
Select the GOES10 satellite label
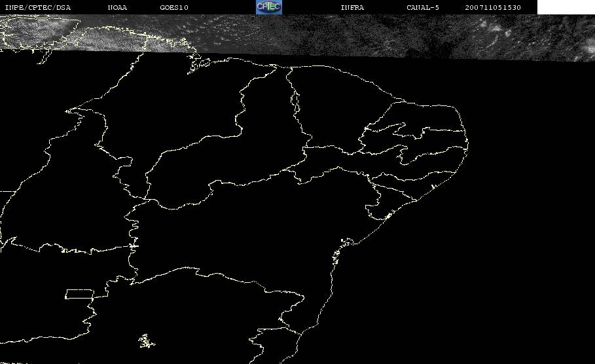[174, 8]
